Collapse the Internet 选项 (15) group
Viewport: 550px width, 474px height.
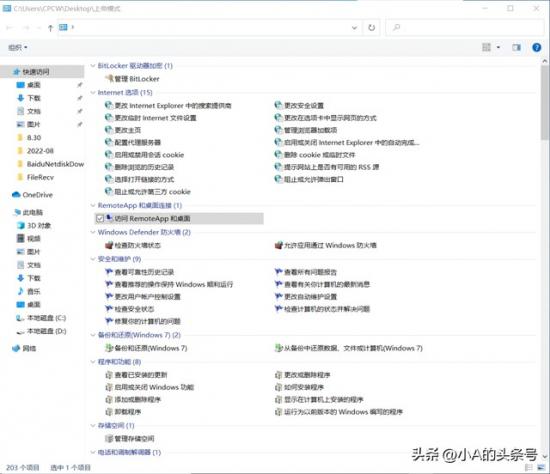93,93
